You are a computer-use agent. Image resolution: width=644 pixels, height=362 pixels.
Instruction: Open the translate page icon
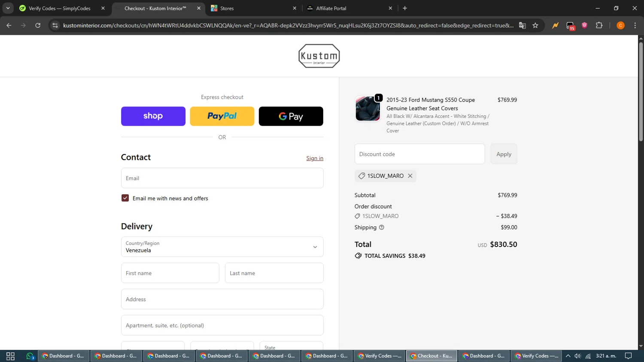522,25
